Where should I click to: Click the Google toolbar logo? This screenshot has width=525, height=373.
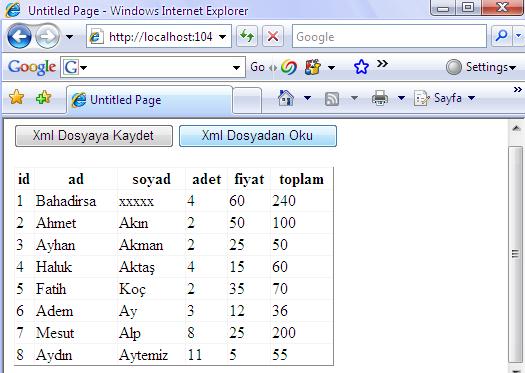[x=32, y=67]
